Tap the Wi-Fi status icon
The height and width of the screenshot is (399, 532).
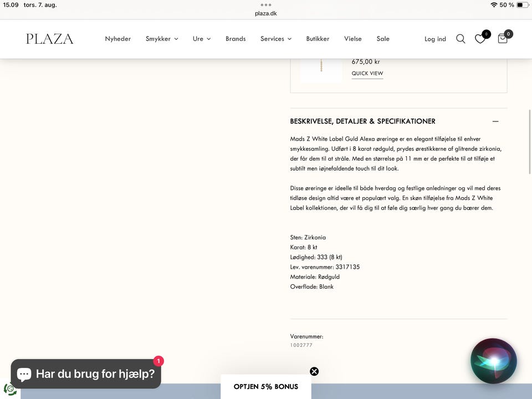tap(494, 5)
